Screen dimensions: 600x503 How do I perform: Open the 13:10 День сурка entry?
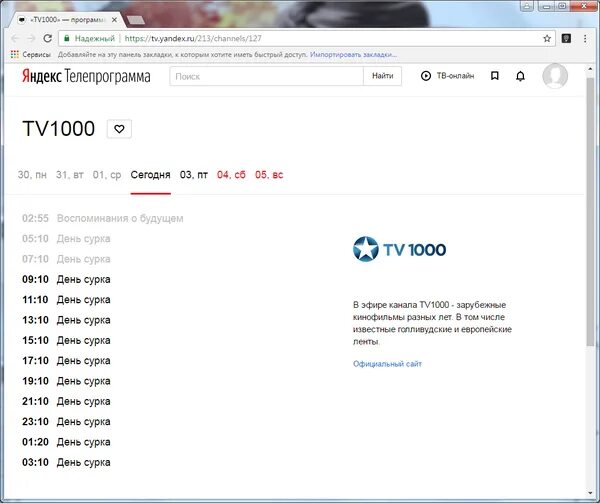pyautogui.click(x=66, y=320)
